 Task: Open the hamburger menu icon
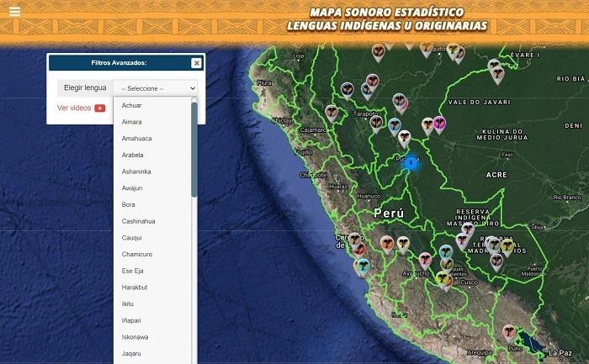tap(14, 12)
